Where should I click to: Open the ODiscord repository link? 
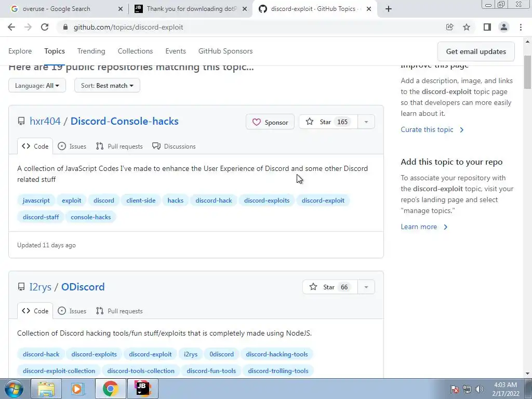point(83,287)
